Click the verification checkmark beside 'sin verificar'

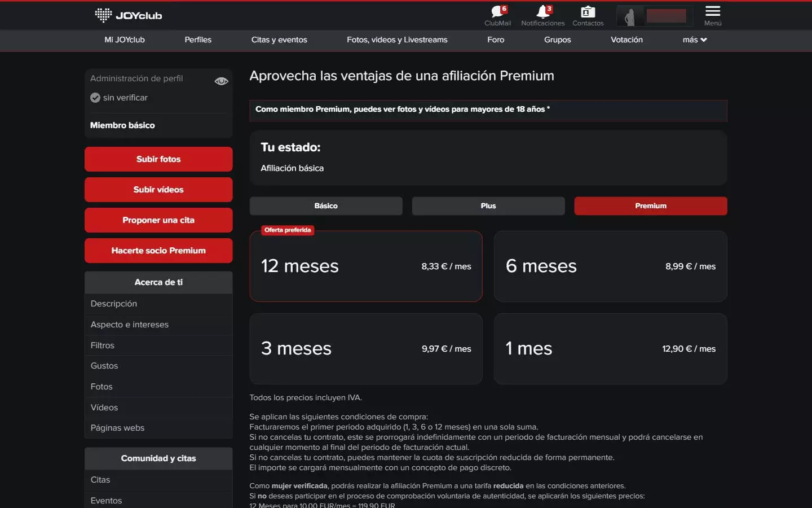tap(95, 97)
